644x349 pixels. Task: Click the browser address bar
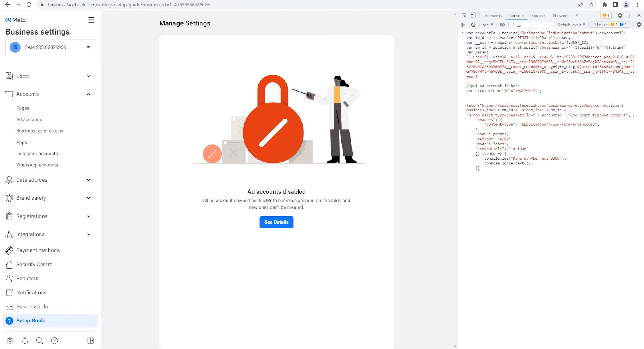(x=306, y=5)
